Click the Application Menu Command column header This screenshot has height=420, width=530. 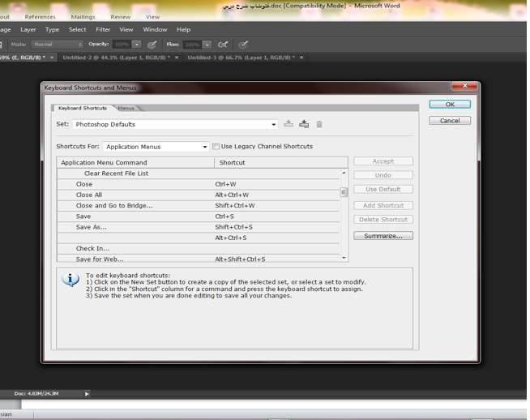pos(135,163)
